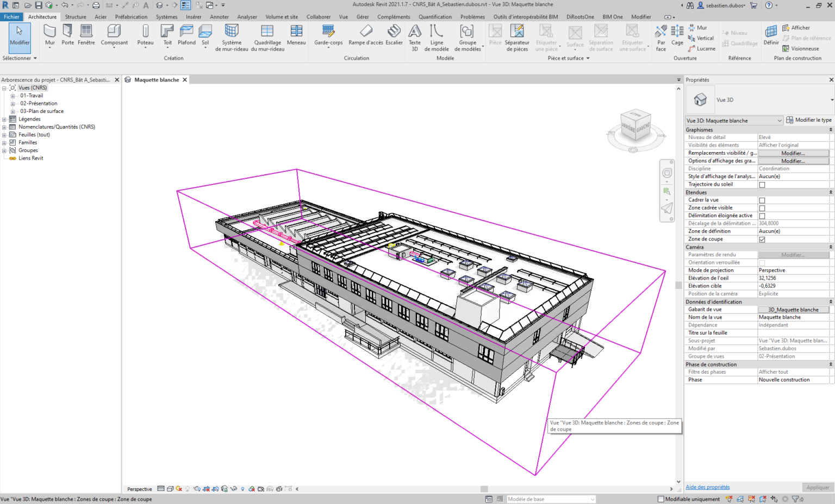Image resolution: width=835 pixels, height=504 pixels.
Task: Uncheck the Zone de coupe option
Action: [x=762, y=239]
